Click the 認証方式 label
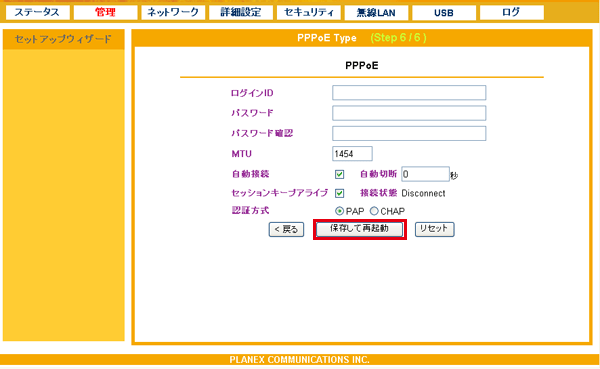 pos(250,211)
